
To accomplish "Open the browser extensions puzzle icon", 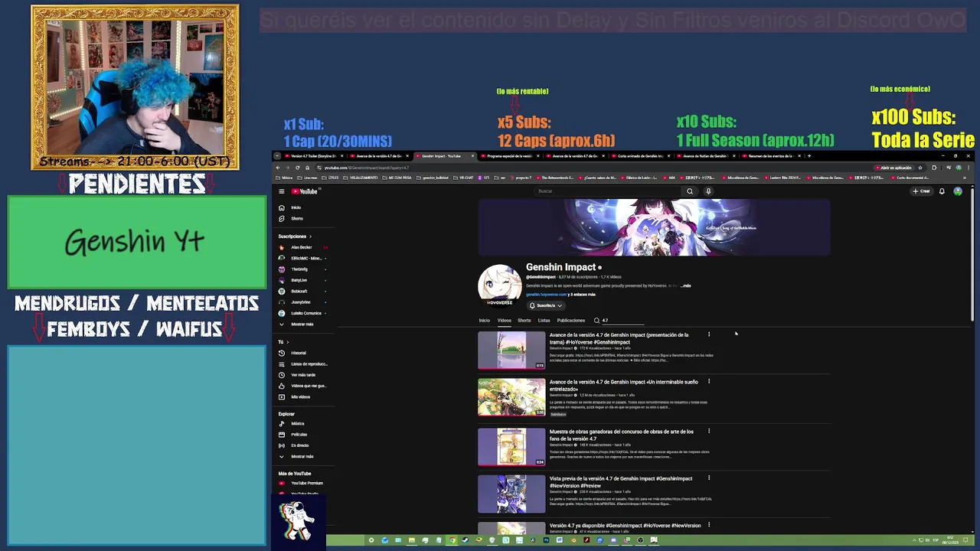I will (x=934, y=168).
